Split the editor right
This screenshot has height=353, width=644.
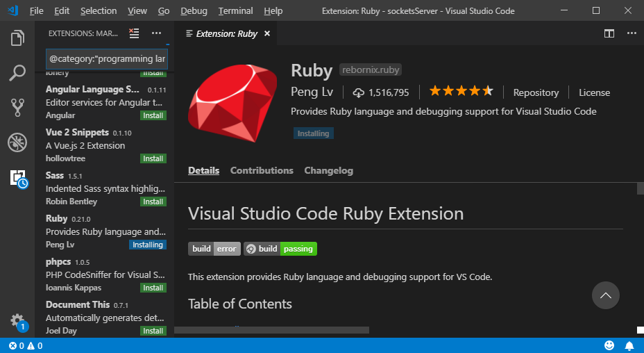pyautogui.click(x=609, y=33)
